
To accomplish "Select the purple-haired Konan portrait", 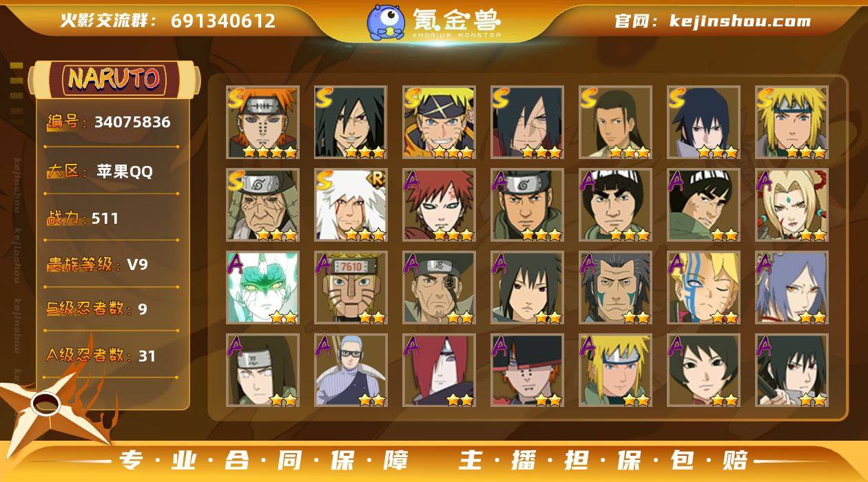I will click(792, 288).
